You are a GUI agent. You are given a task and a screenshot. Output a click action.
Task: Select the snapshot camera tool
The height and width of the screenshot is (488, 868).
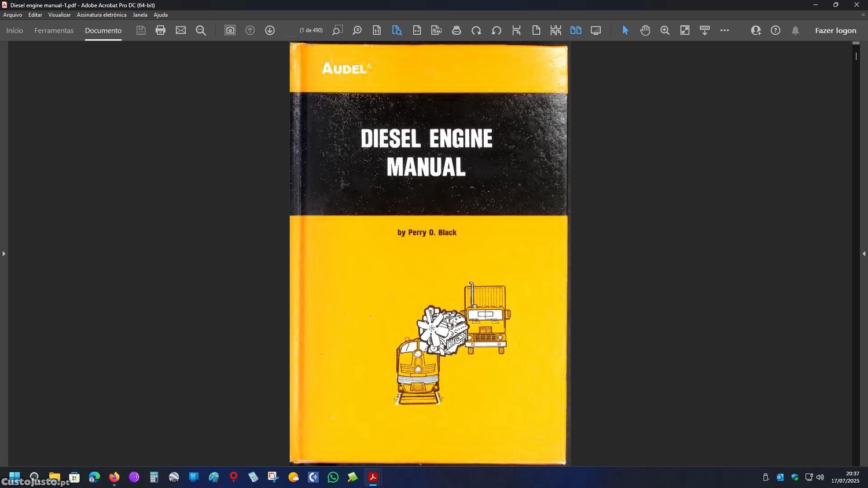tap(230, 30)
